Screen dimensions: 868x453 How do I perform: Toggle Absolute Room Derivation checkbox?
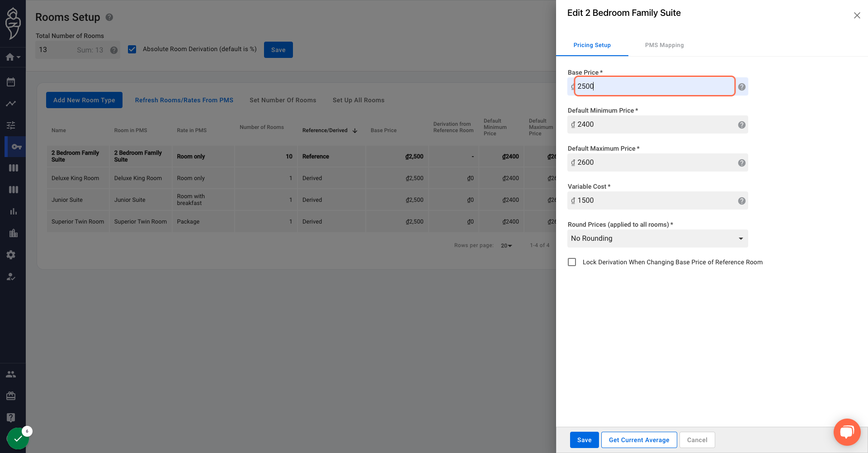click(132, 49)
